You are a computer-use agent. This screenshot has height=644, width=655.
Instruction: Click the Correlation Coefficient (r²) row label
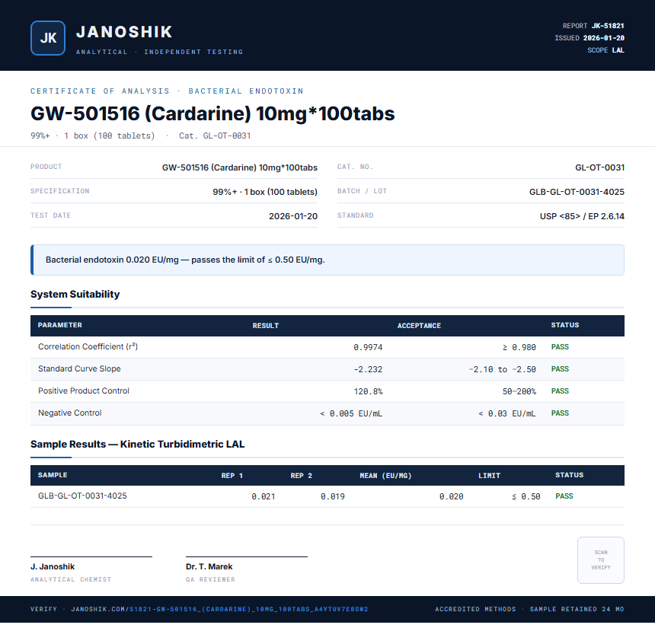(x=88, y=346)
